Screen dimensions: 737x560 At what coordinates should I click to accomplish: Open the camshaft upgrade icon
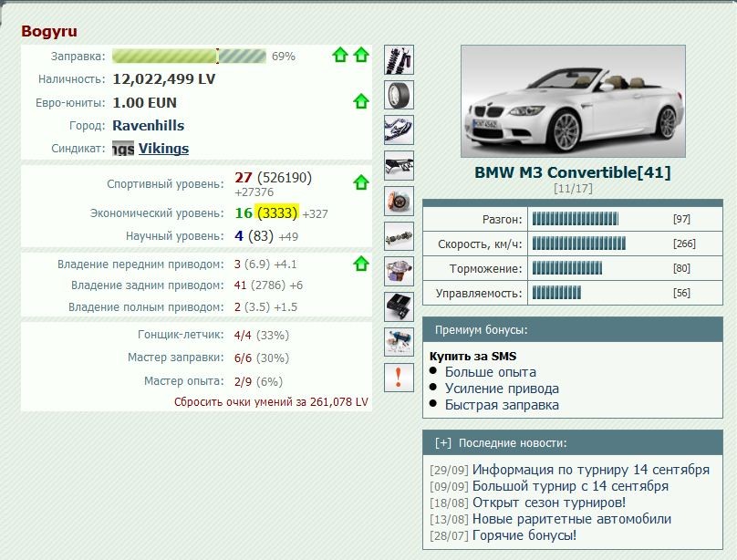399,236
